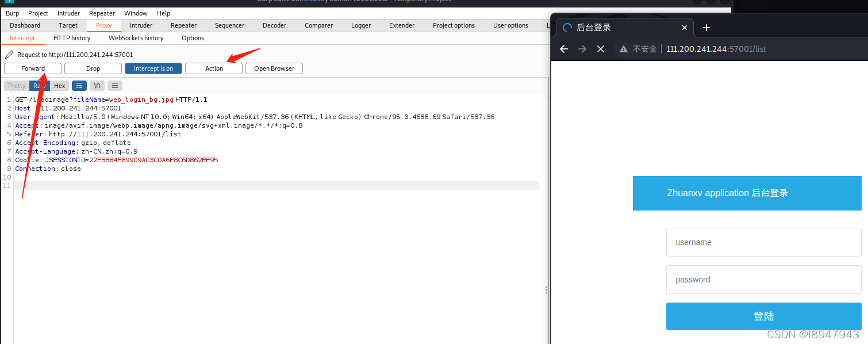
Task: Click the blue 登陆 login button
Action: [763, 316]
